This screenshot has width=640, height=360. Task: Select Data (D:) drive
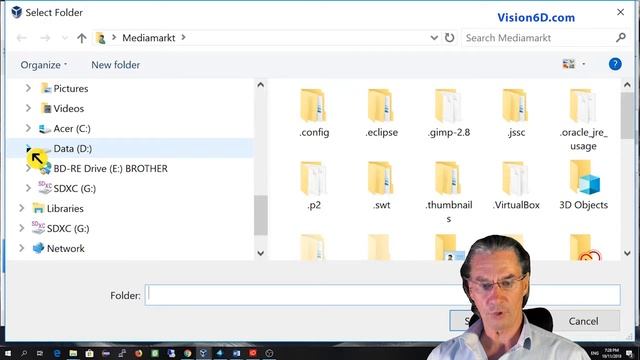pyautogui.click(x=73, y=148)
